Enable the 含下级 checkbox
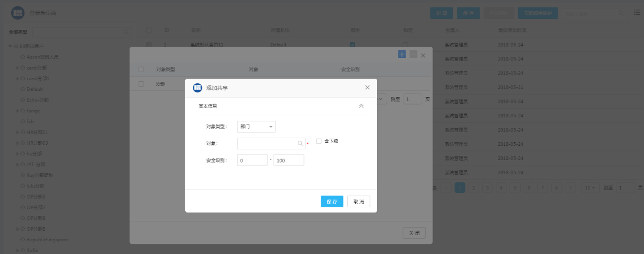This screenshot has height=254, width=644. 319,141
